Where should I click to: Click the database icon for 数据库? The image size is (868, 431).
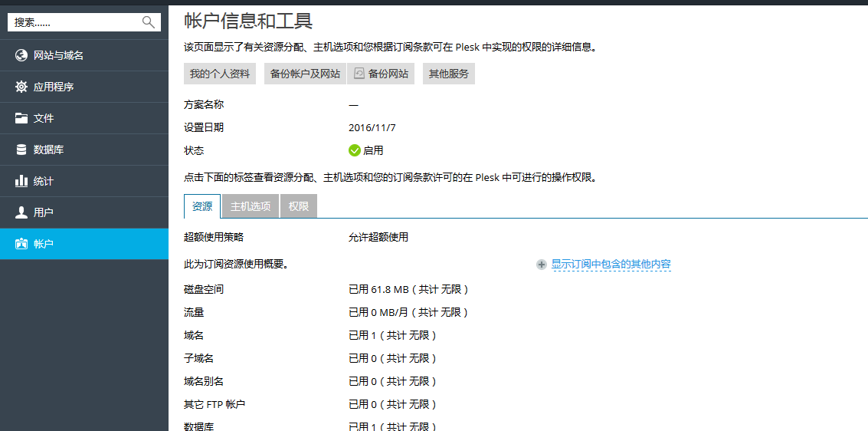(x=21, y=150)
